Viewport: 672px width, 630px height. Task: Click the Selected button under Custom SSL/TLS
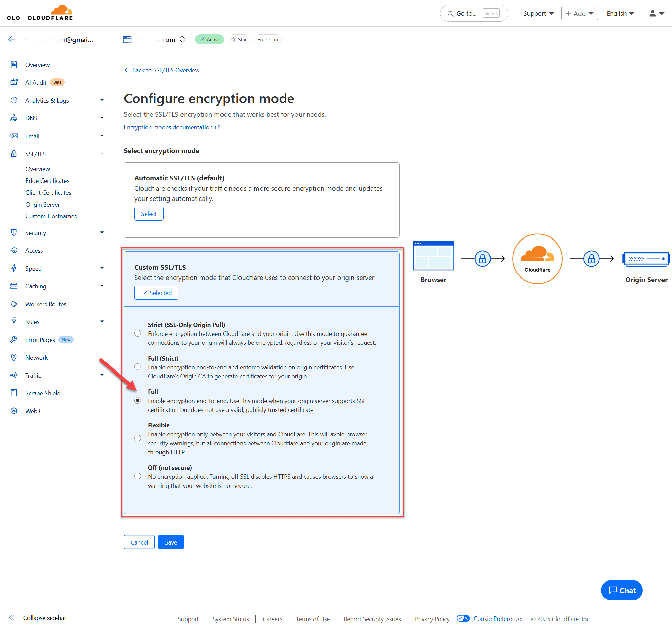click(156, 293)
